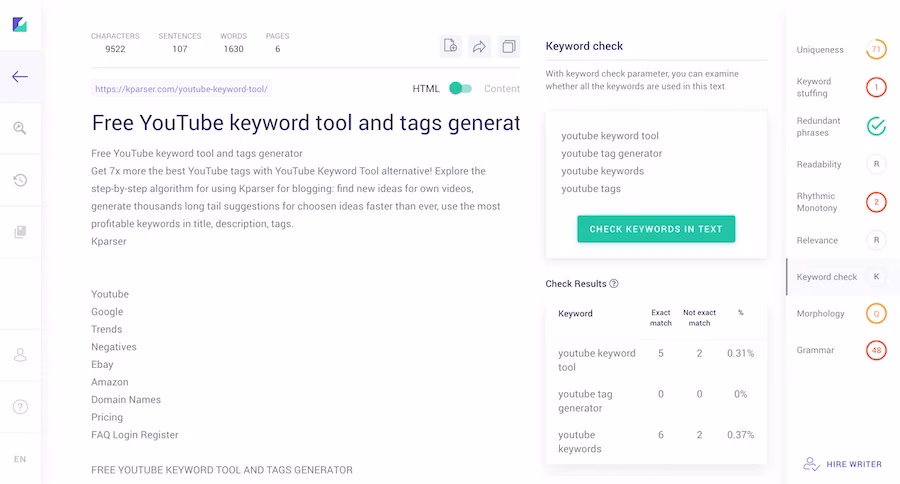900x484 pixels.
Task: Click the copy text icon
Action: (x=509, y=46)
